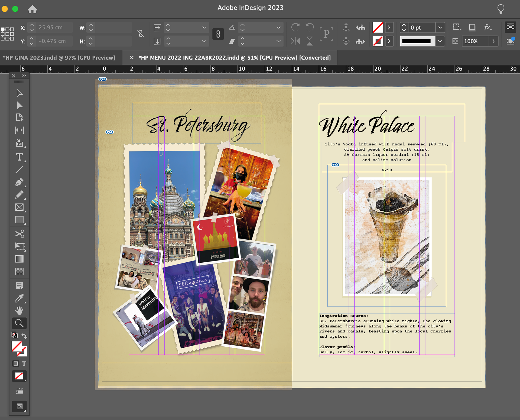Select the Gradient Swatch tool
This screenshot has width=520, height=420.
coord(19,259)
